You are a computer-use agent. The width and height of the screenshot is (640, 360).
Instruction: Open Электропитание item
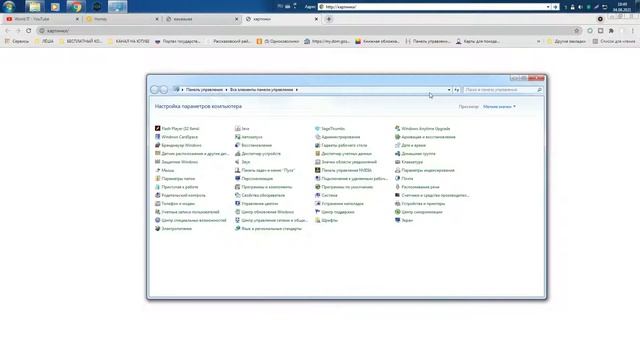tap(173, 229)
